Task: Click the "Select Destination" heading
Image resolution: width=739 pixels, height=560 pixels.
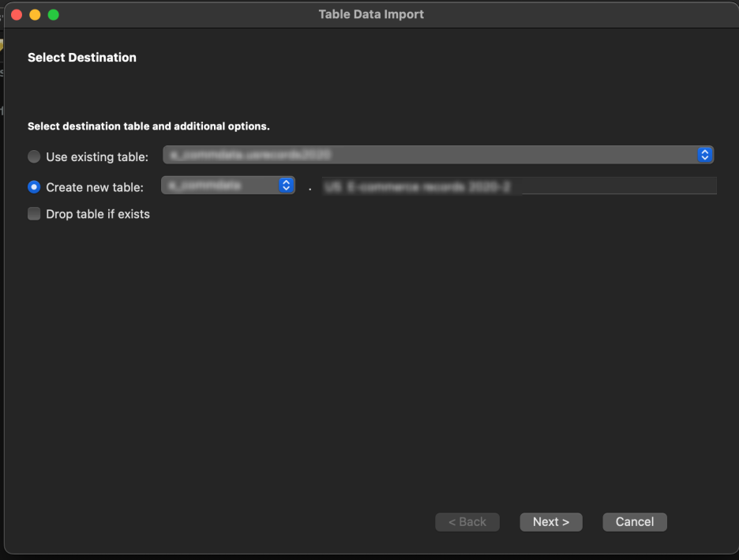Action: pyautogui.click(x=82, y=57)
